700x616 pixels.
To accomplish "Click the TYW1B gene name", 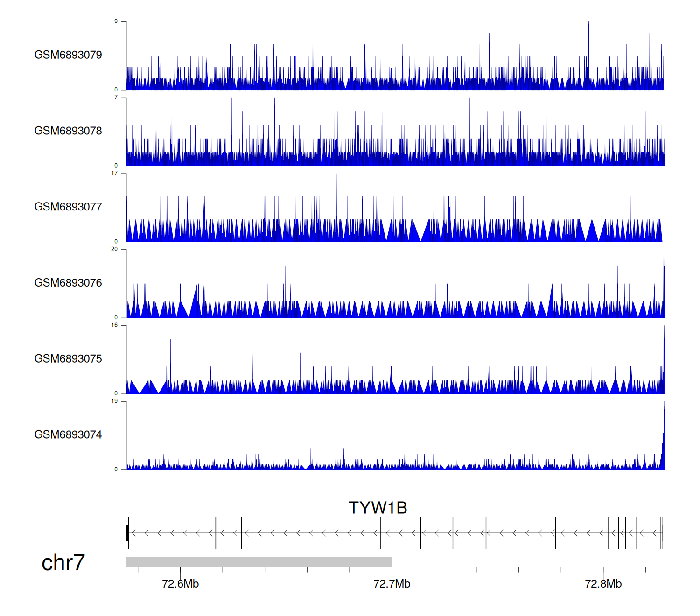I will (378, 508).
